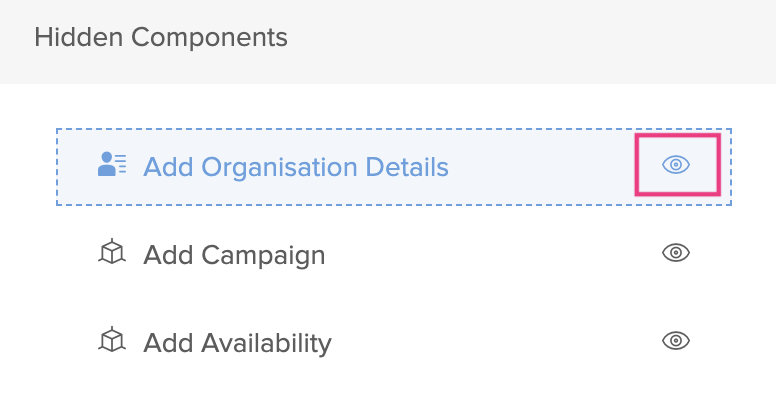Select the Add Organisation Details label
This screenshot has width=776, height=402.
[296, 167]
